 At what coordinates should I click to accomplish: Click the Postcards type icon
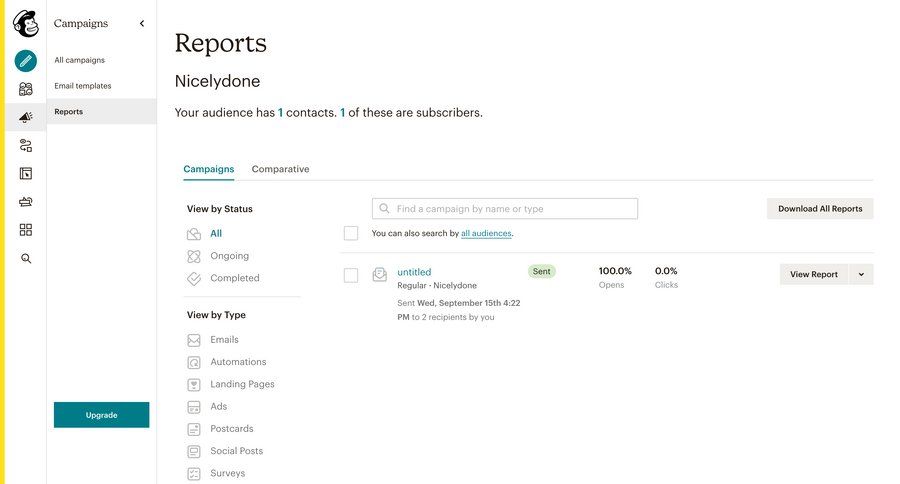pos(194,429)
